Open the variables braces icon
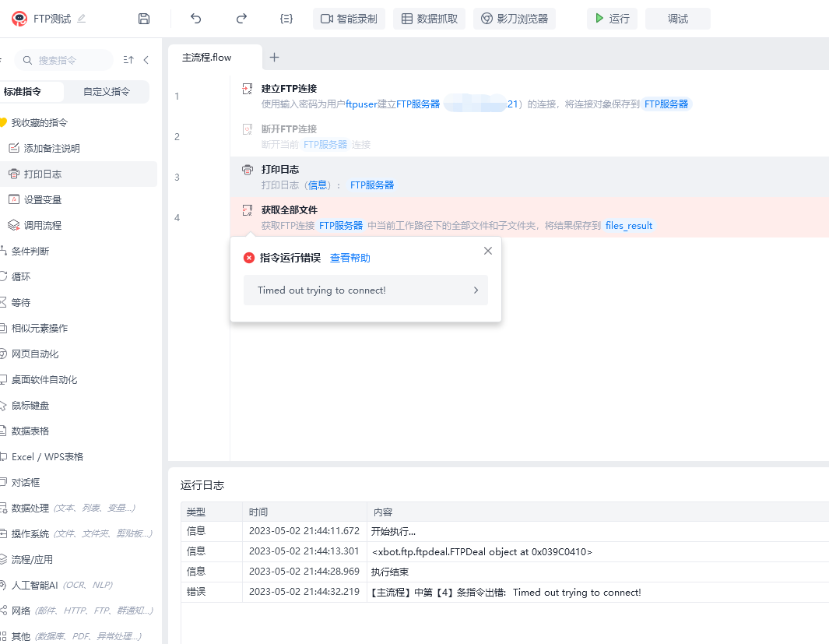Screen dimensions: 829x644 click(286, 19)
